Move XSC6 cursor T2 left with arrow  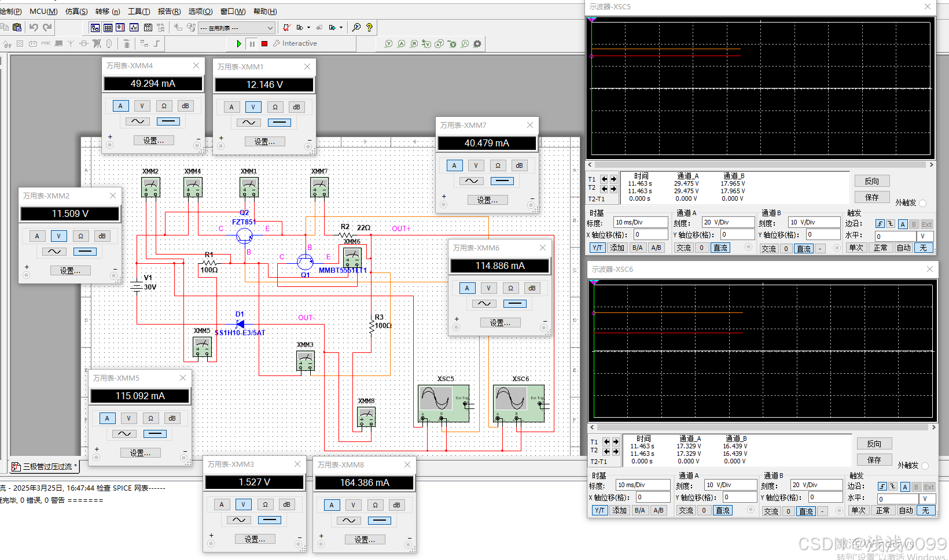coord(606,451)
